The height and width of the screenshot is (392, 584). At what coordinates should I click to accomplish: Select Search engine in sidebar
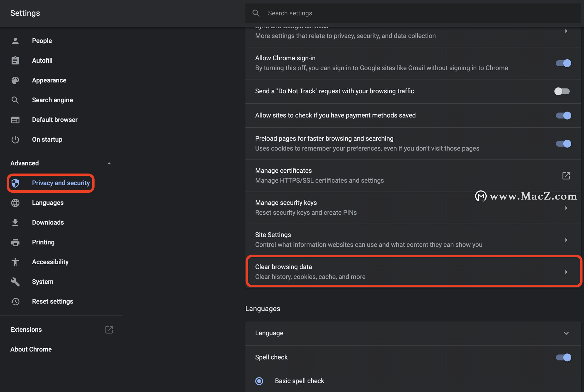click(x=52, y=100)
